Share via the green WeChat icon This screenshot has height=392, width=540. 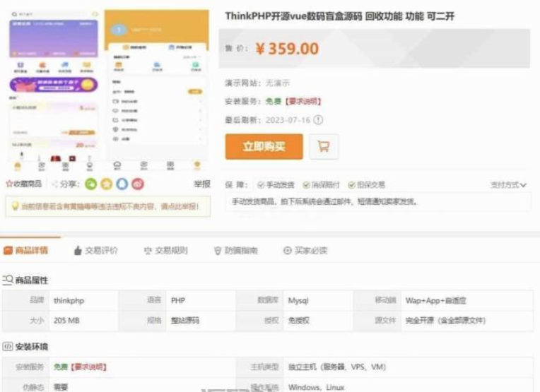[x=91, y=184]
